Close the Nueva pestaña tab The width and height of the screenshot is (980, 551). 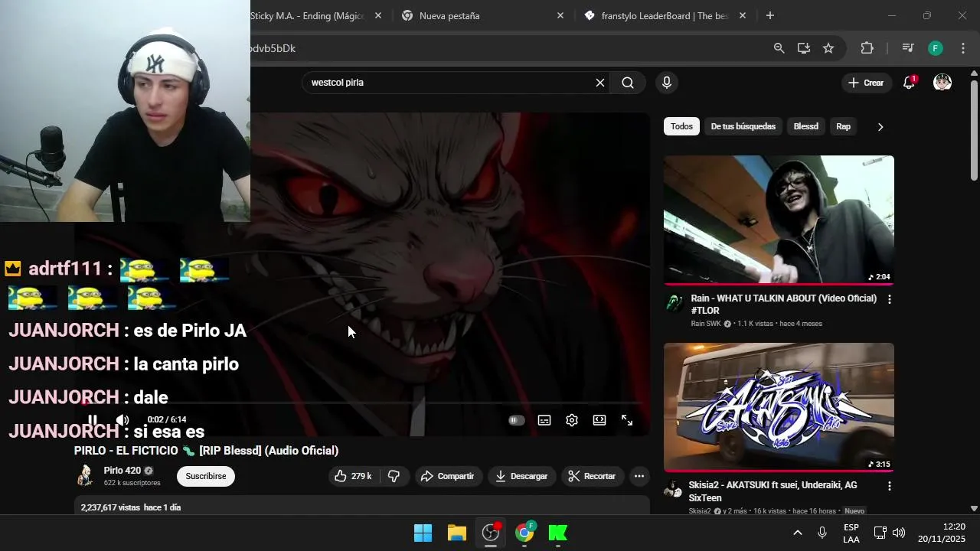pyautogui.click(x=560, y=15)
